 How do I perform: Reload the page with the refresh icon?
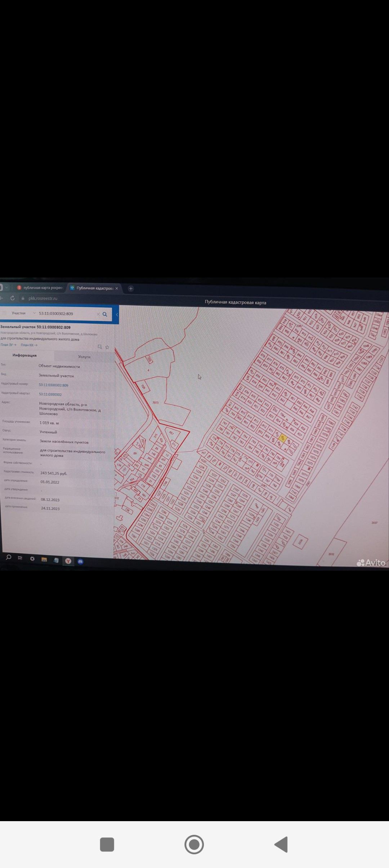point(12,298)
